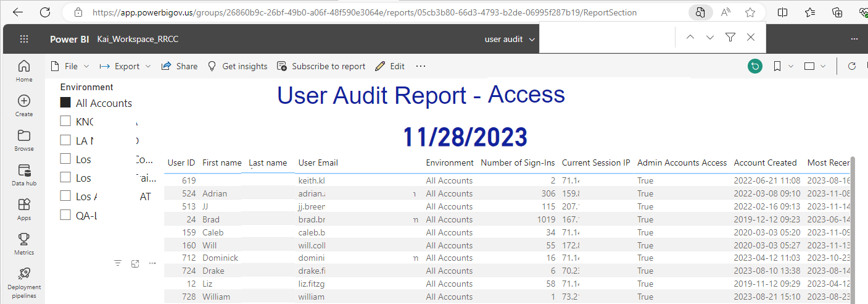Open browser favorites list
Viewport: 868px width, 304px height.
click(810, 12)
